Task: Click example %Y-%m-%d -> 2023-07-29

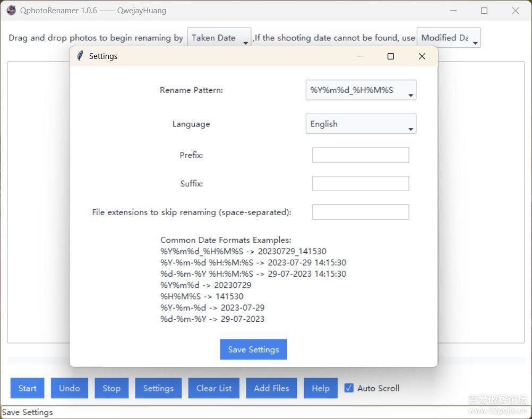Action: (212, 307)
